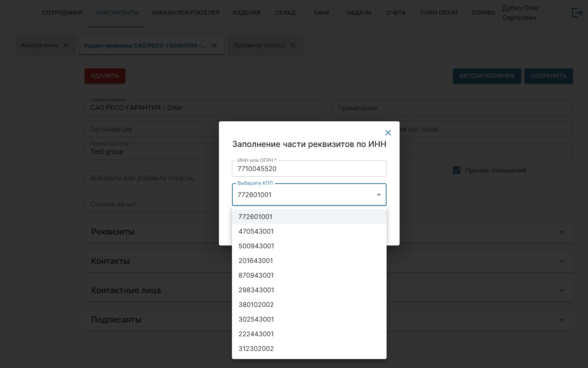Select КПП 470543001 from the list
This screenshot has width=588, height=368.
[x=256, y=231]
